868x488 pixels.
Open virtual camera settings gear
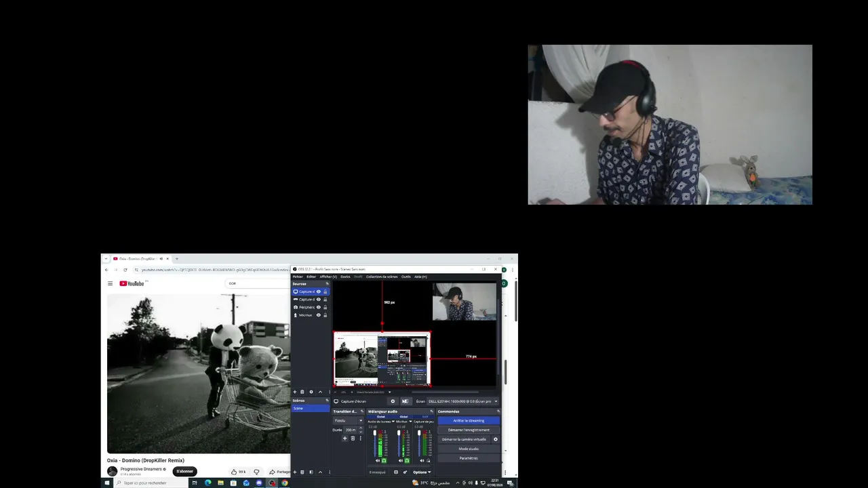(496, 439)
